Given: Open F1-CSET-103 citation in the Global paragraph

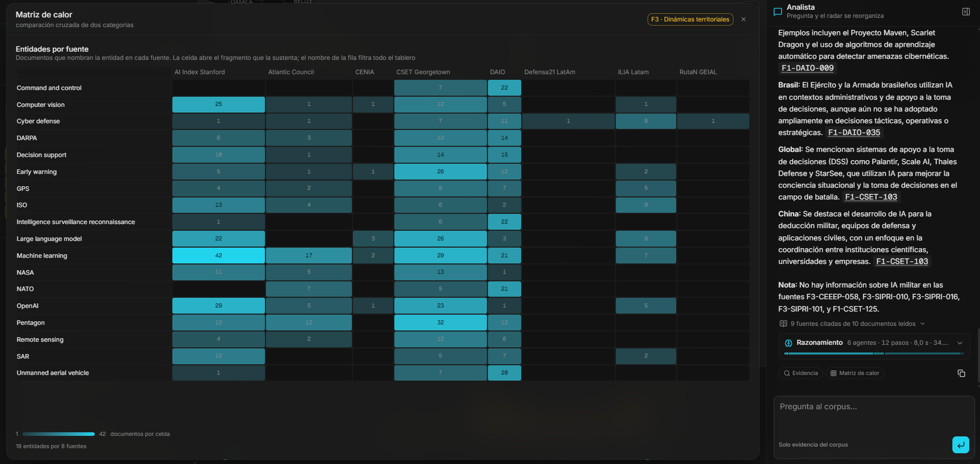Looking at the screenshot, I should [871, 197].
